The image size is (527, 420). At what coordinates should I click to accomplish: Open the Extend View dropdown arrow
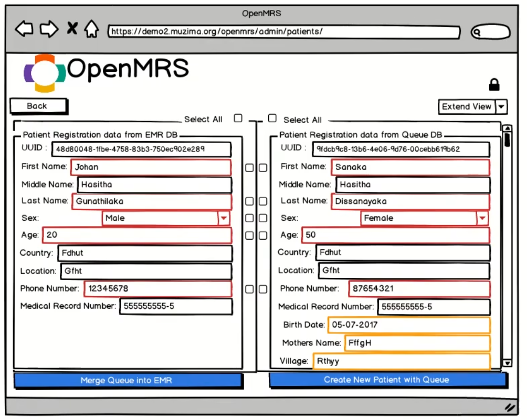tap(501, 107)
